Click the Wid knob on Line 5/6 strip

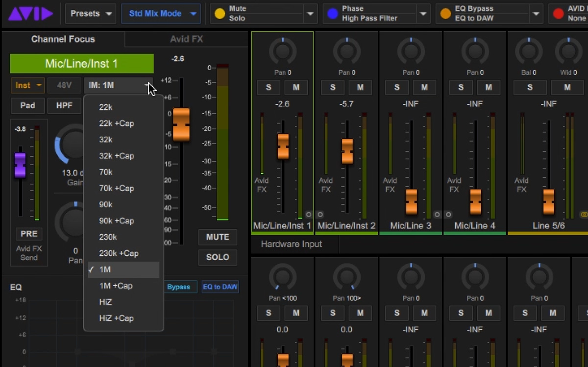tap(568, 51)
